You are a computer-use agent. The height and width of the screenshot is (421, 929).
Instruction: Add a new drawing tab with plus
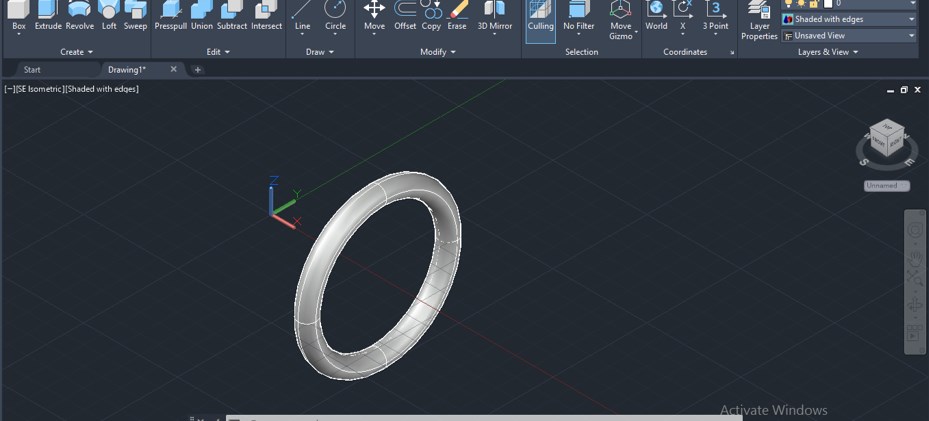click(197, 70)
